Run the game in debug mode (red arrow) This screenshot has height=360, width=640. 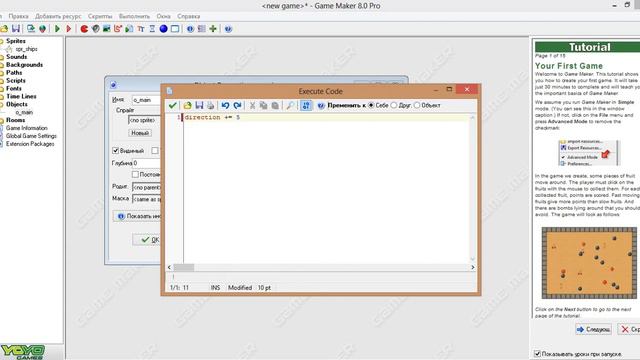[x=69, y=29]
